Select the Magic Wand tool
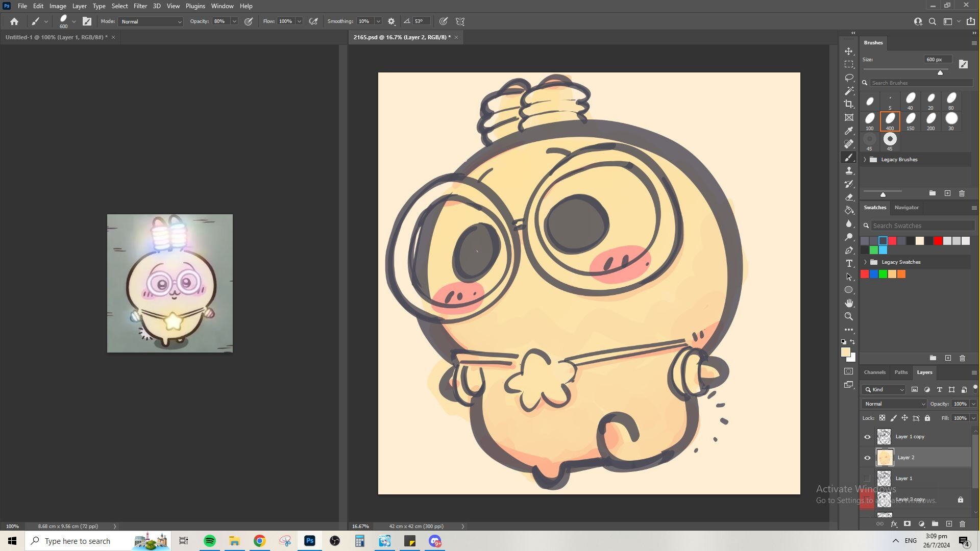This screenshot has height=551, width=980. (849, 91)
